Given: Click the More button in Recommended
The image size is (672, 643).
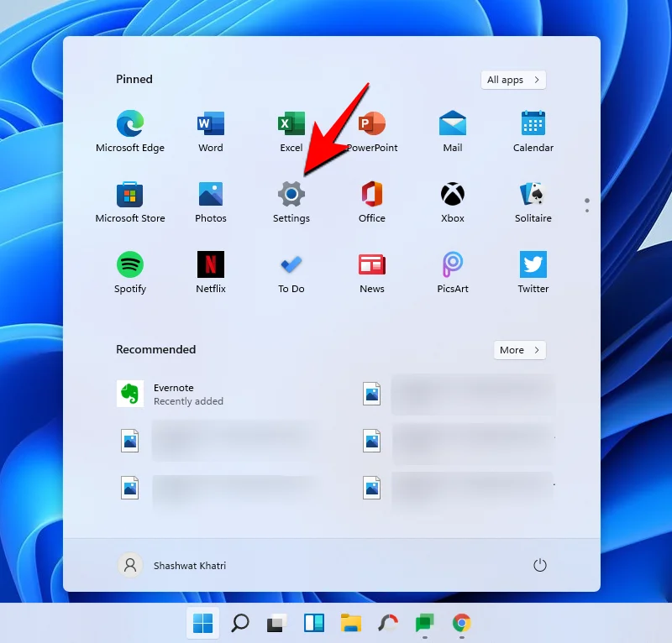Looking at the screenshot, I should (x=519, y=350).
